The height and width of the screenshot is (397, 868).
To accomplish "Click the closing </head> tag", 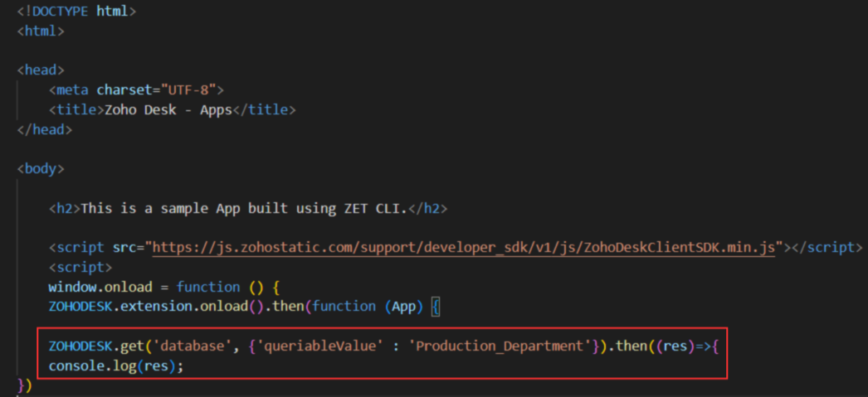I will pos(45,130).
